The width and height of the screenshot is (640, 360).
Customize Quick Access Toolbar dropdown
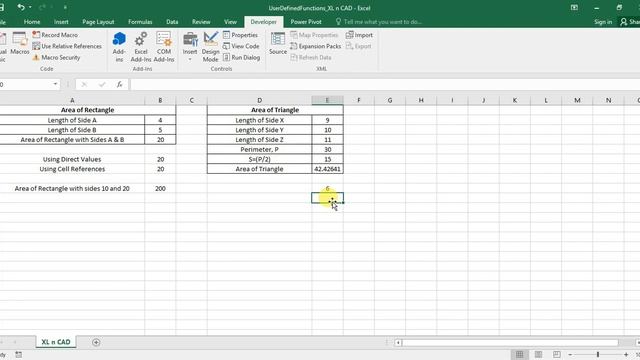(65, 7)
